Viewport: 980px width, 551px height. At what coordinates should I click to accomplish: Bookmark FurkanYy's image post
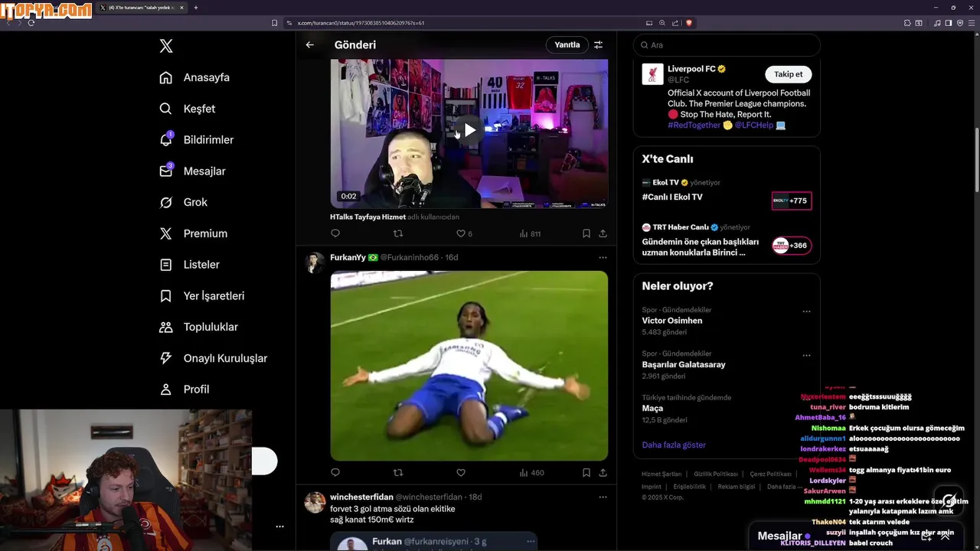click(x=586, y=473)
